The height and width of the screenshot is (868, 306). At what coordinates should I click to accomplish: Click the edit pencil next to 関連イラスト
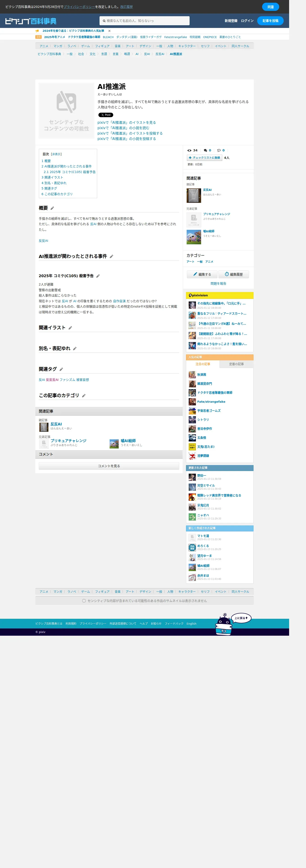(70, 328)
